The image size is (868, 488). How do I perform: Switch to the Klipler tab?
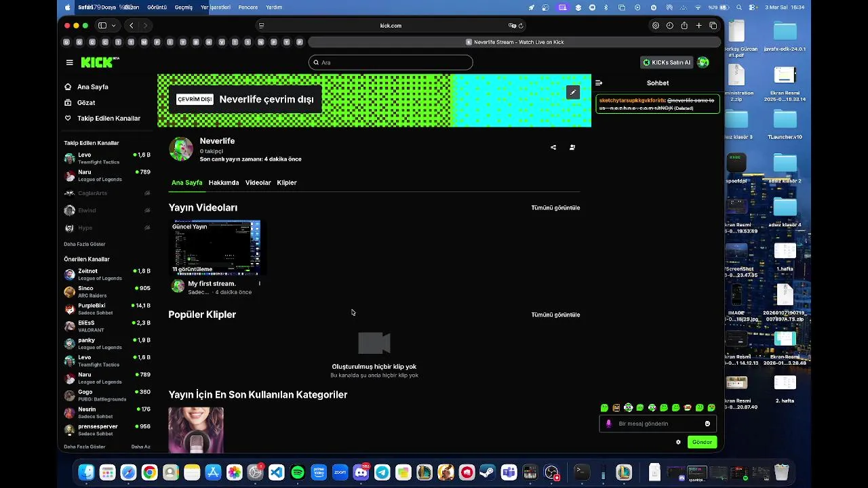point(287,183)
